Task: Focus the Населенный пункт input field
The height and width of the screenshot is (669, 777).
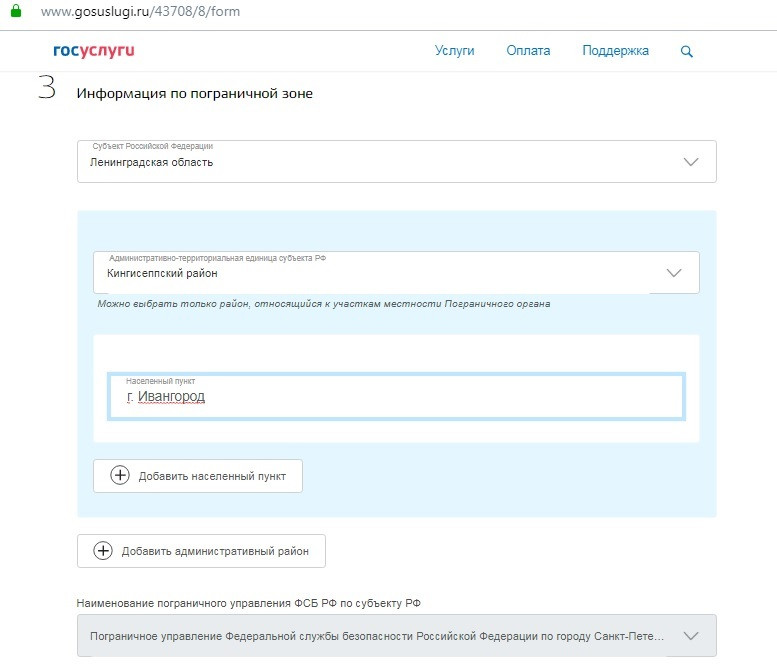Action: pyautogui.click(x=396, y=396)
